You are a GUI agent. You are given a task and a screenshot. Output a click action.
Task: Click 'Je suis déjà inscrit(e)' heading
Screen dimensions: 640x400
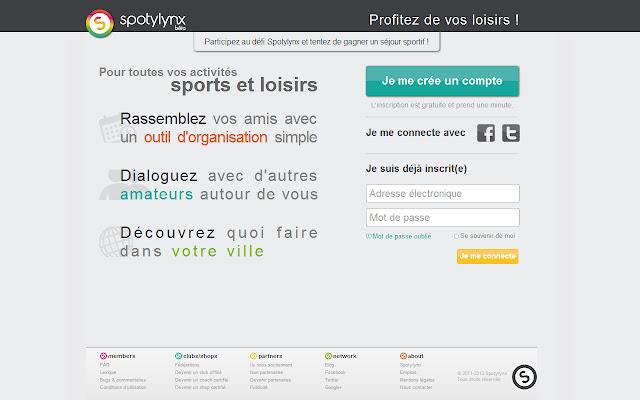(x=416, y=169)
